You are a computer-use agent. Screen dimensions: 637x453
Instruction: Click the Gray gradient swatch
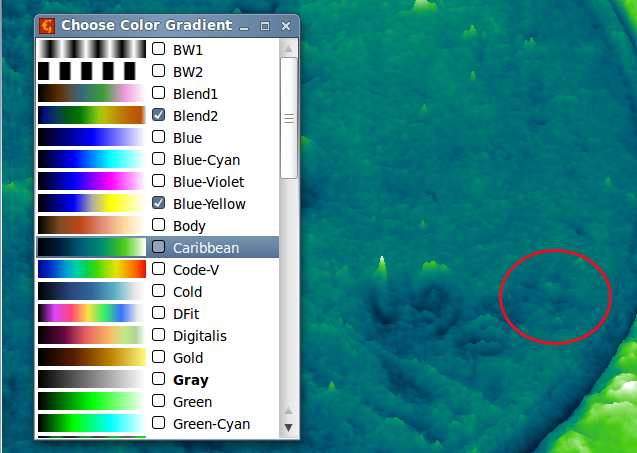pyautogui.click(x=92, y=379)
